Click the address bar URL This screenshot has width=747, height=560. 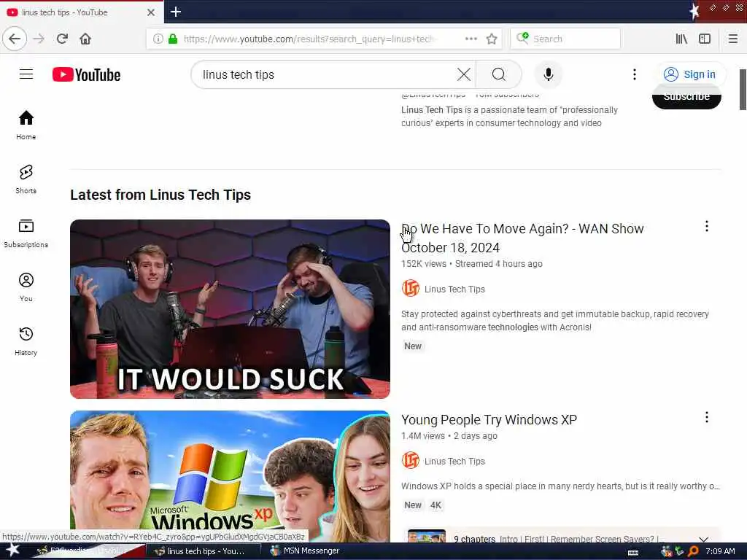309,39
